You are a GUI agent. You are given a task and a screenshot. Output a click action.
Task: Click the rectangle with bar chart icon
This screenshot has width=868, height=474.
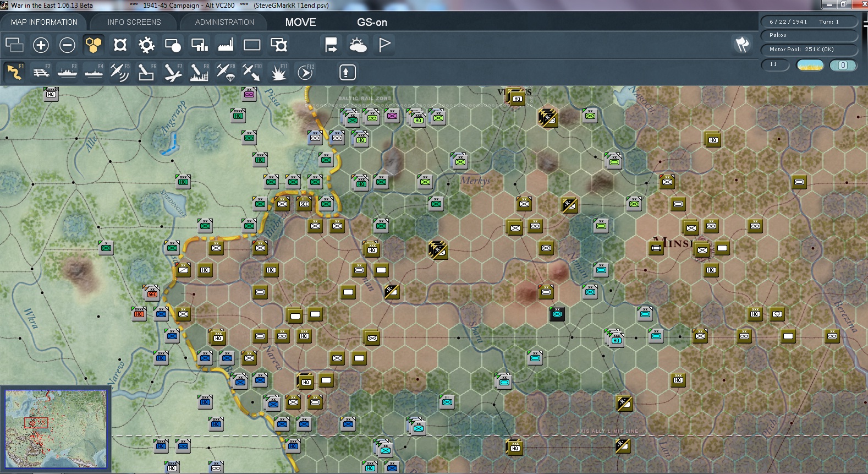tap(199, 45)
